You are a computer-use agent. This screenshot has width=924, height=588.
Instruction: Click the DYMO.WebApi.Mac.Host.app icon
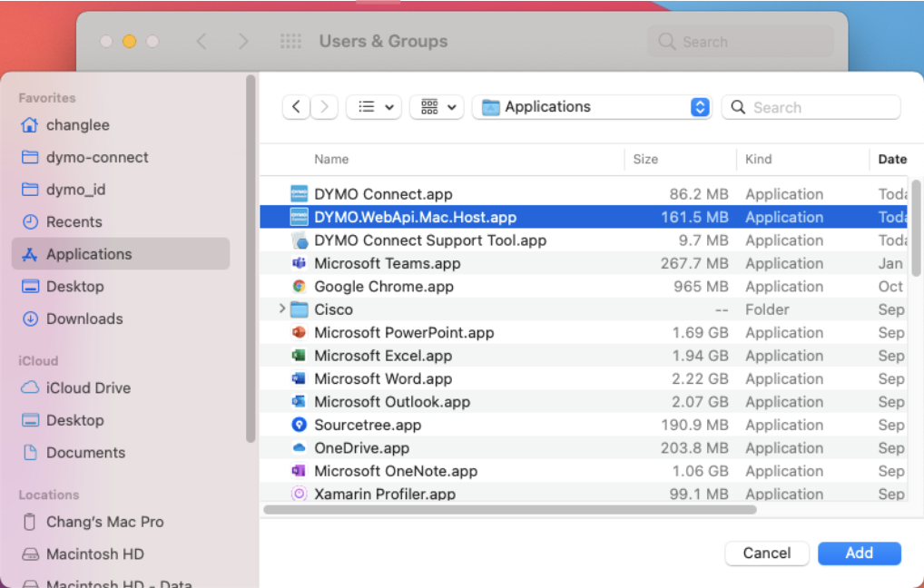click(299, 217)
